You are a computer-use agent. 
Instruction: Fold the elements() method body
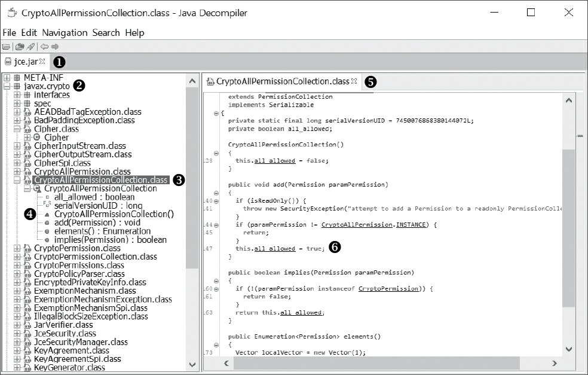[x=216, y=345]
